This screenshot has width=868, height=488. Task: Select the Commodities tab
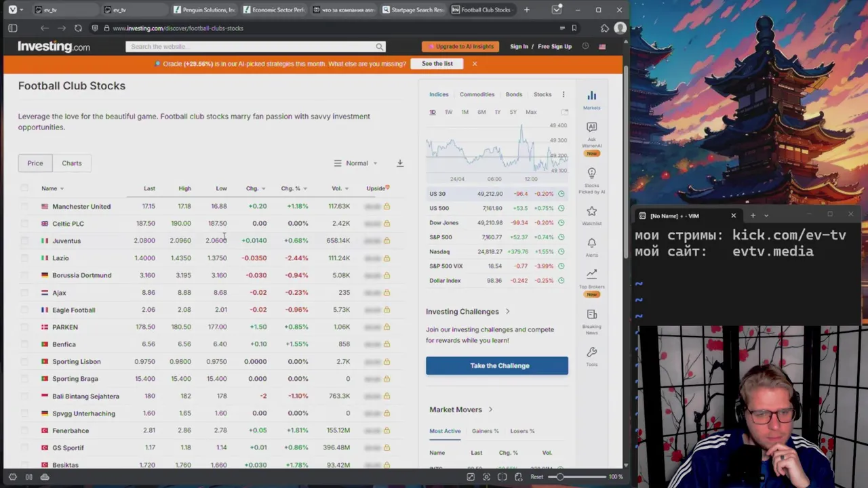click(x=477, y=94)
